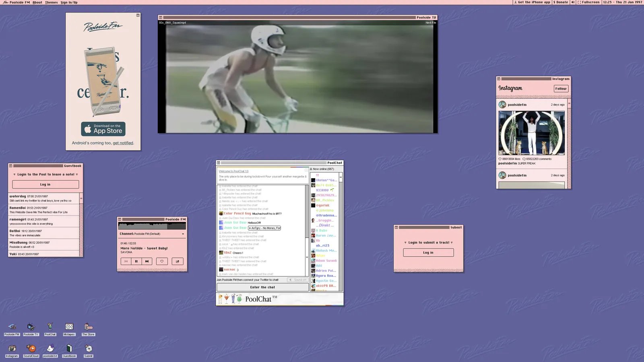Open the Themes menu

pyautogui.click(x=52, y=2)
